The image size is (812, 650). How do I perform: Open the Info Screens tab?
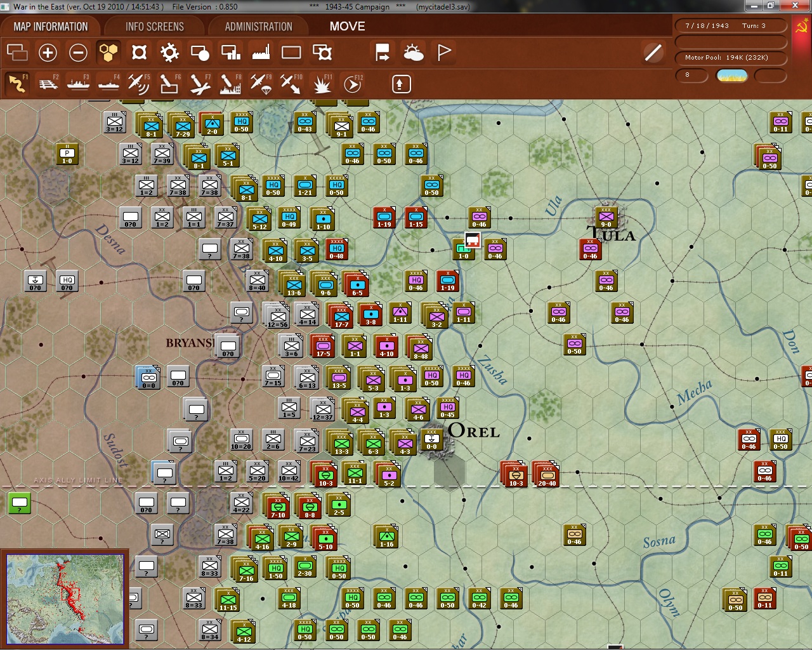click(155, 27)
